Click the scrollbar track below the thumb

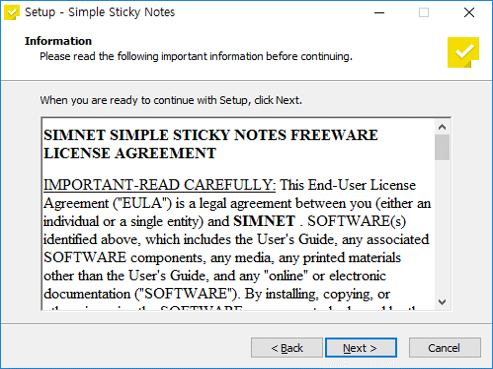point(442,228)
